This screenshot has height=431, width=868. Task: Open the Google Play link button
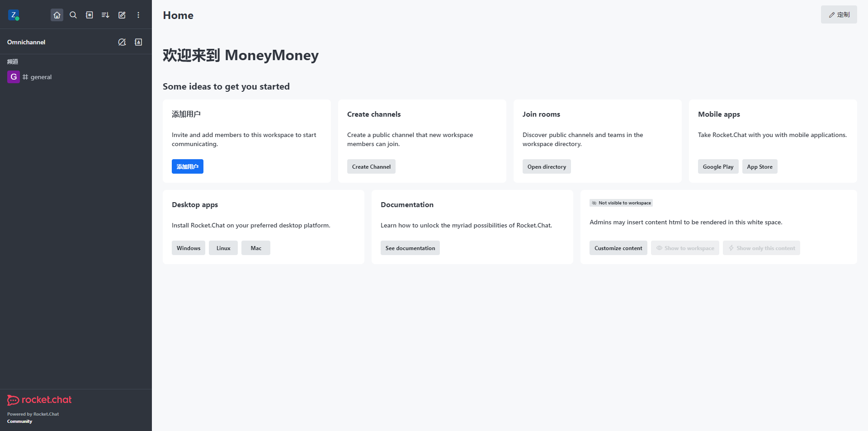(x=718, y=166)
